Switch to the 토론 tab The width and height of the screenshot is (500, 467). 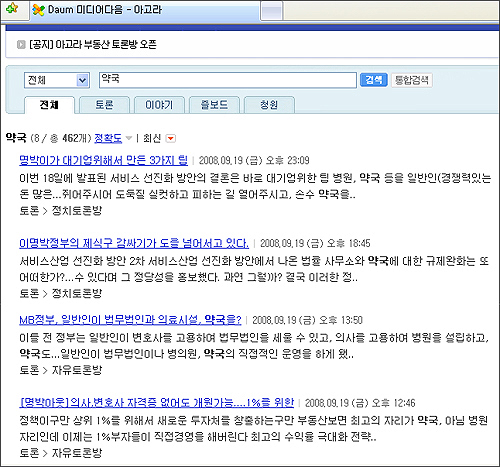point(104,105)
